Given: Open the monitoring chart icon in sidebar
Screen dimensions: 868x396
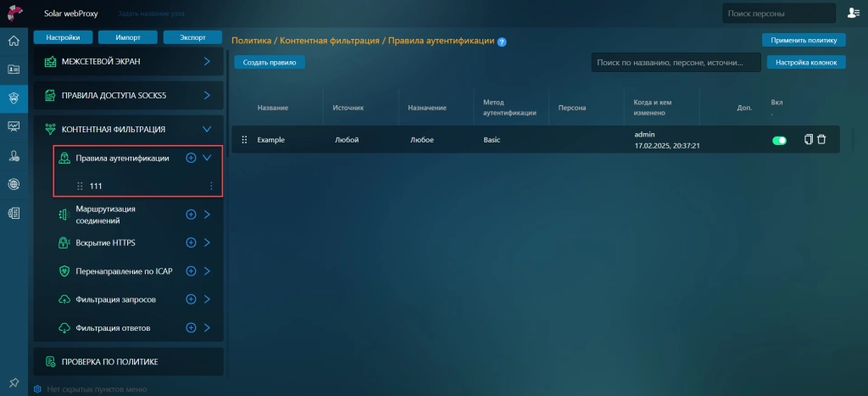Looking at the screenshot, I should pyautogui.click(x=14, y=127).
